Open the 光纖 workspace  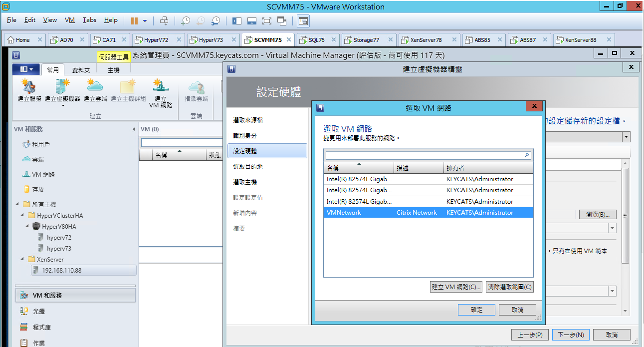coord(75,311)
